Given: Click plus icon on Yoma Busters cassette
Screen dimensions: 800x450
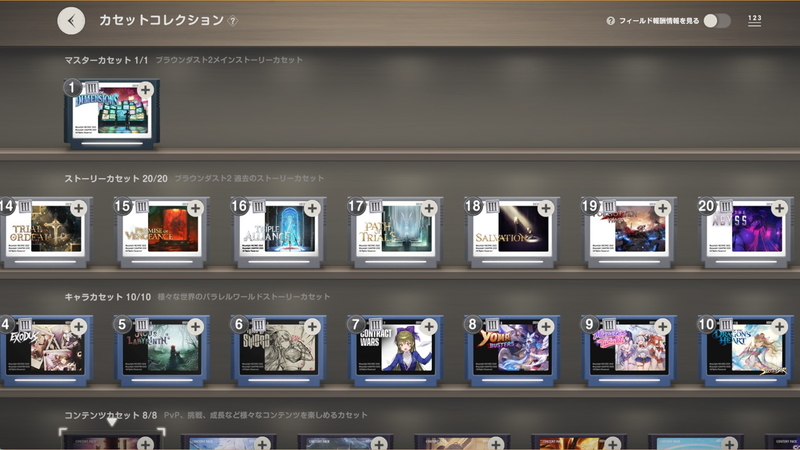Looking at the screenshot, I should (546, 327).
